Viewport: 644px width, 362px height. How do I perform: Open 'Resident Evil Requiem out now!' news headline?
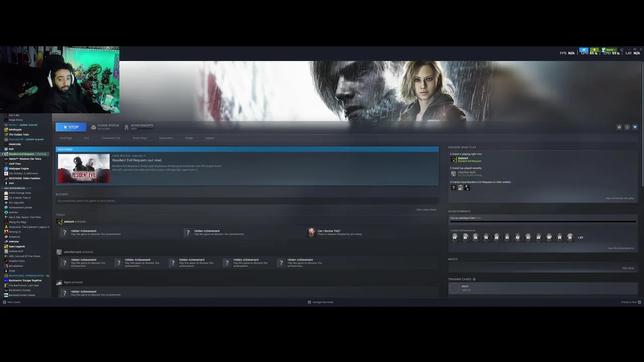coord(137,160)
